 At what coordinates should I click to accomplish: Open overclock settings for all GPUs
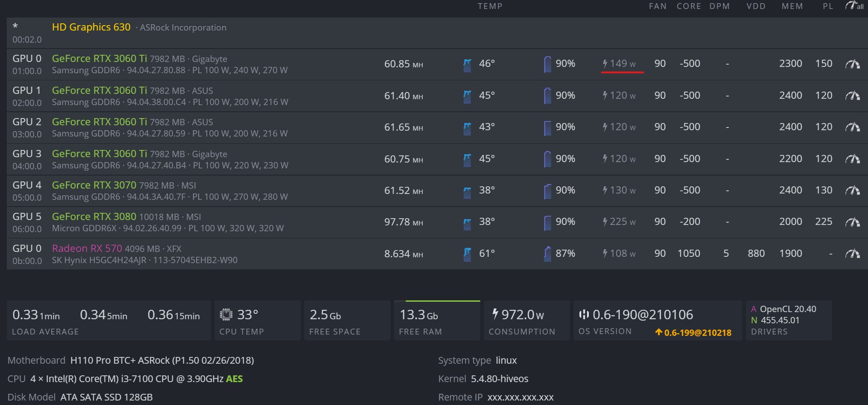pyautogui.click(x=854, y=6)
